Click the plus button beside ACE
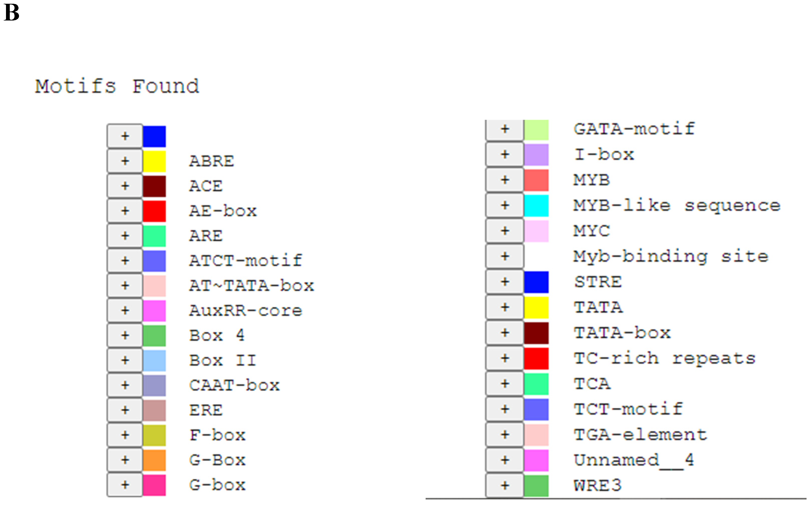The image size is (812, 506). pyautogui.click(x=125, y=186)
